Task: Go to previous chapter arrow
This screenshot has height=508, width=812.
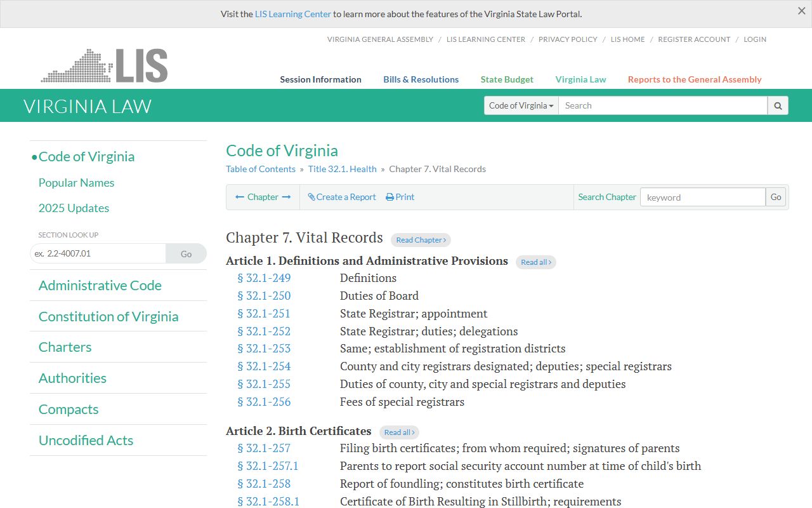Action: click(x=240, y=197)
